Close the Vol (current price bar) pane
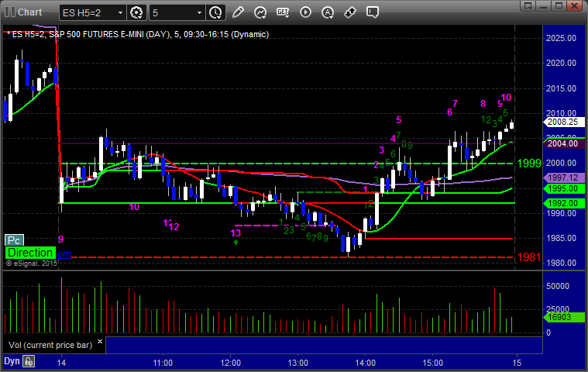Image resolution: width=588 pixels, height=372 pixels. pos(100,342)
